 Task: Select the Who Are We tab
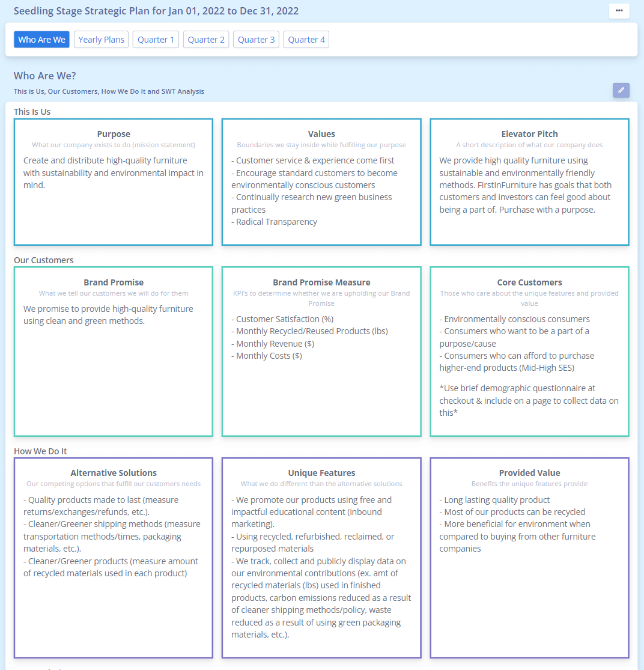(x=41, y=39)
